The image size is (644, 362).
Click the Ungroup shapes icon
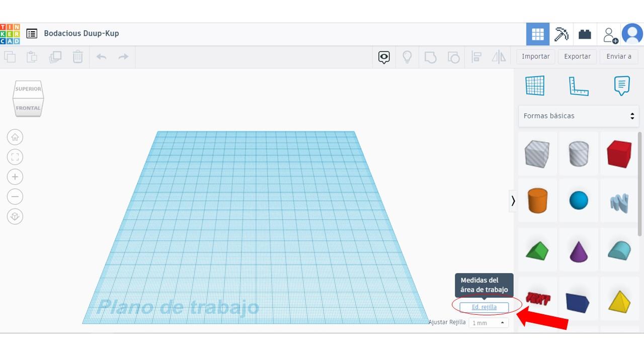[x=453, y=57]
